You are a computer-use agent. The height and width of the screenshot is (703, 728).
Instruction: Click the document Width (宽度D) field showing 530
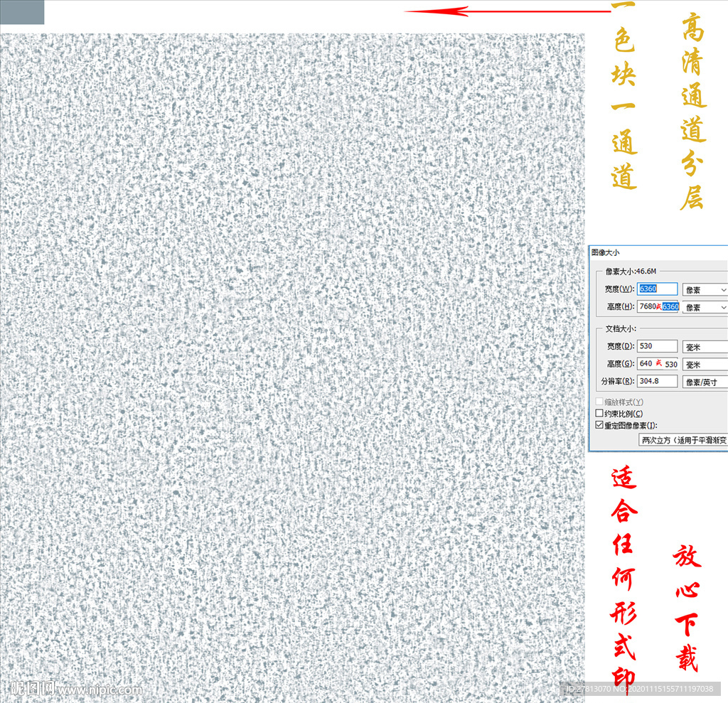coord(657,346)
